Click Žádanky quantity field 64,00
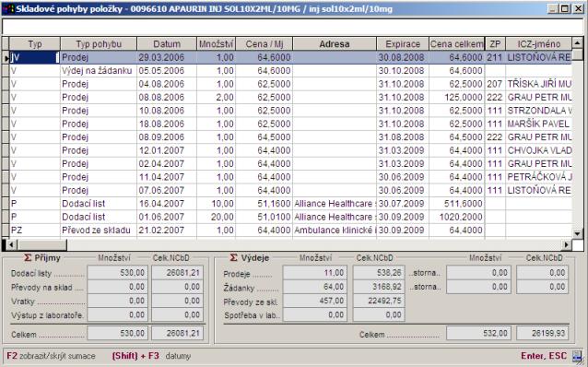Image resolution: width=588 pixels, height=367 pixels. (x=314, y=287)
